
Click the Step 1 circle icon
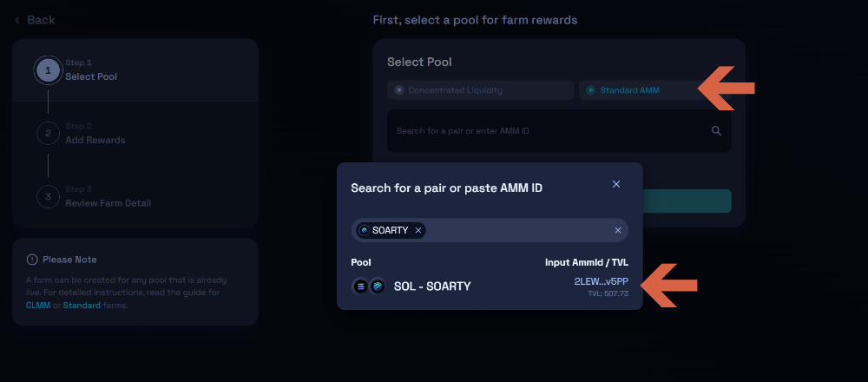[x=48, y=70]
